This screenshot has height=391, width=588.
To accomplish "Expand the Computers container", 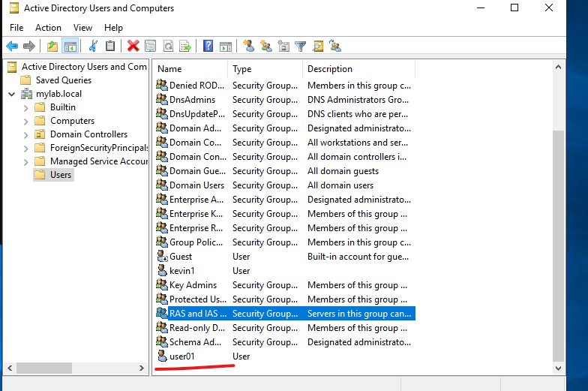I will click(25, 122).
